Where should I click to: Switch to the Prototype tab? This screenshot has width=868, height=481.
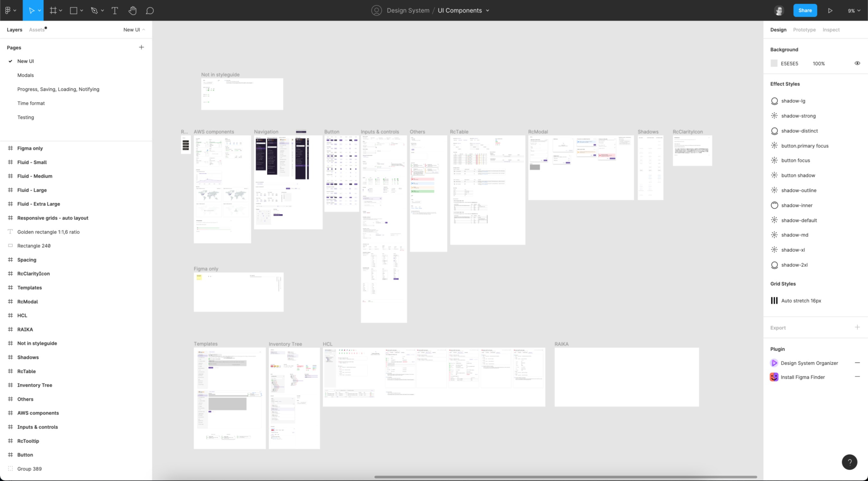tap(804, 30)
